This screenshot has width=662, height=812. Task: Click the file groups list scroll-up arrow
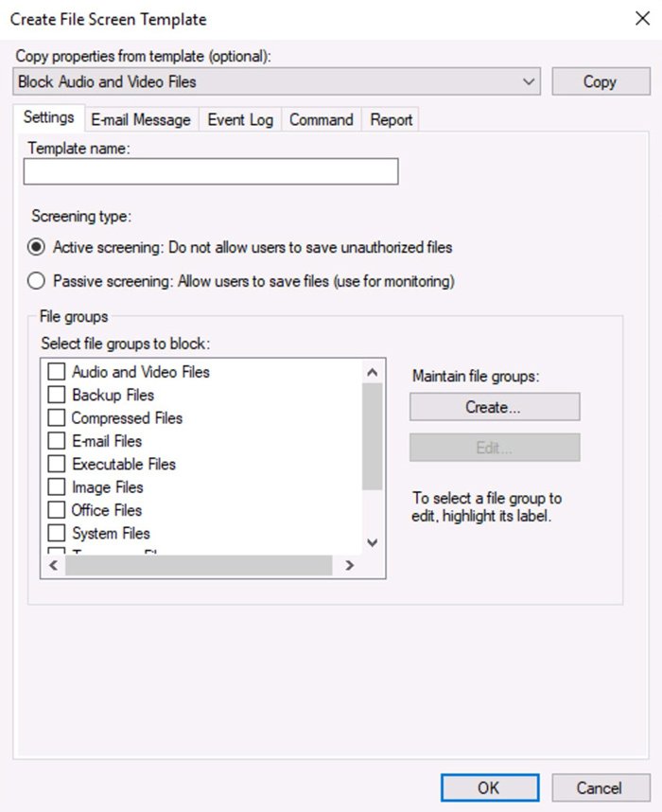click(372, 372)
